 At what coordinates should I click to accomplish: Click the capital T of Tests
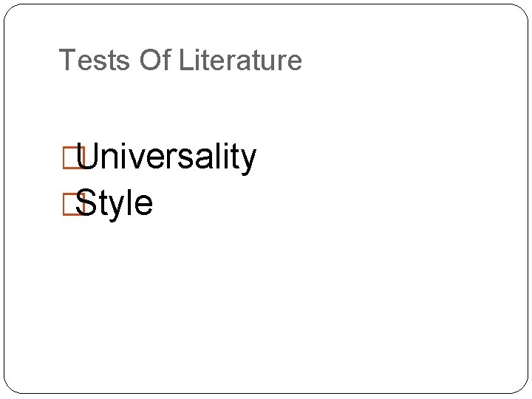click(68, 60)
